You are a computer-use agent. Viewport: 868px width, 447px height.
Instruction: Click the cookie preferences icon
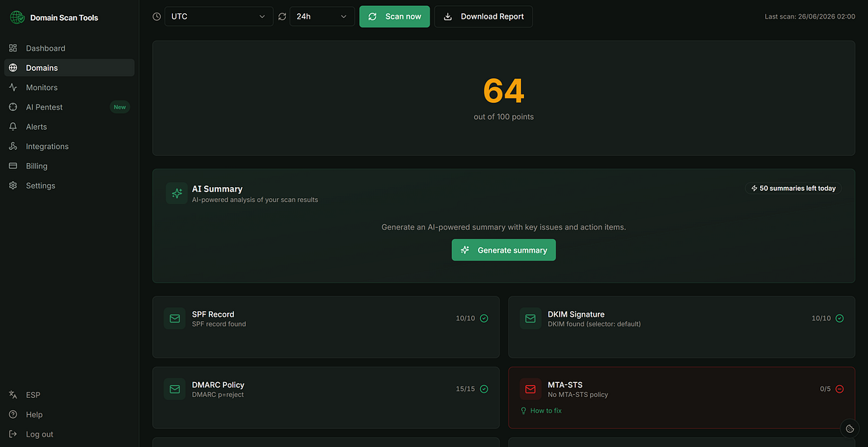tap(849, 428)
